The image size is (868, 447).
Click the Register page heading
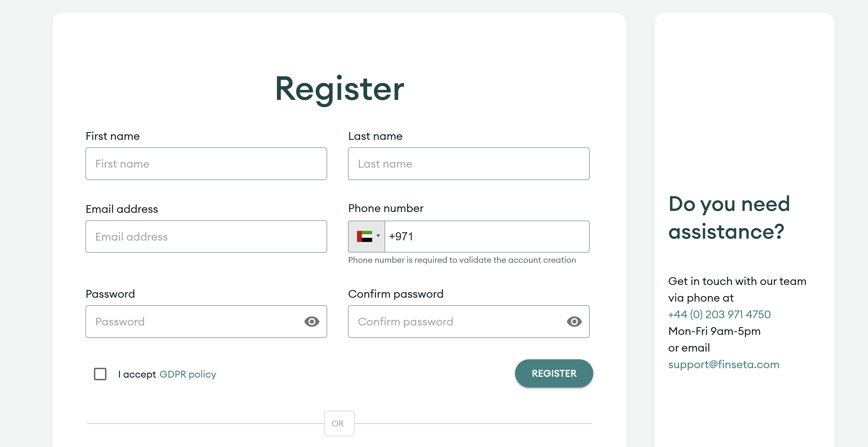click(x=339, y=89)
